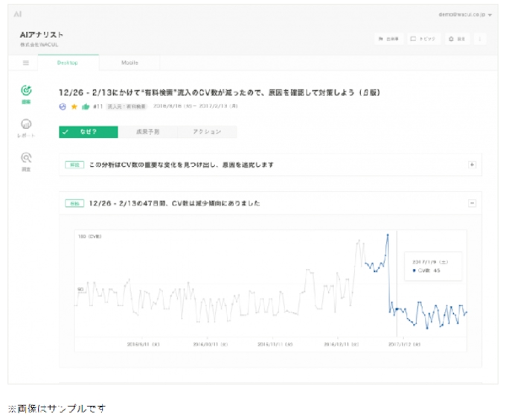The height and width of the screenshot is (420, 506).
Task: Toggle the yellow star favorite icon
Action: tap(74, 106)
